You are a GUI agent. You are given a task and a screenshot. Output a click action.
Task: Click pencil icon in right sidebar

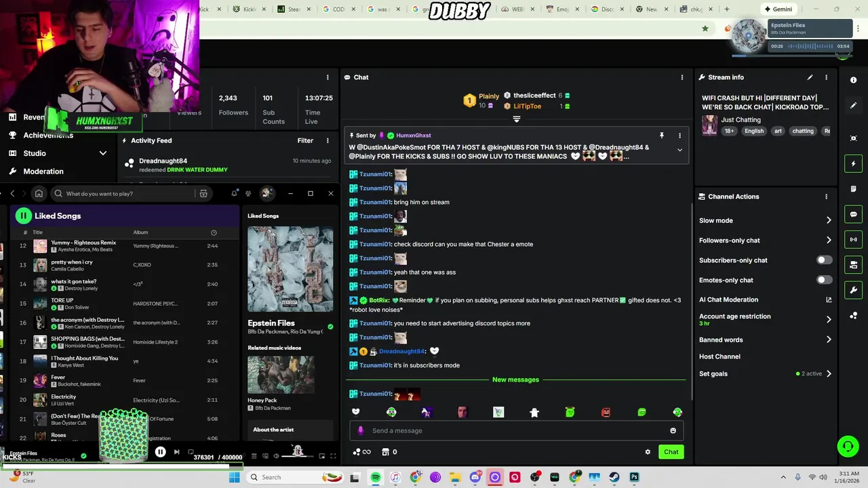[x=854, y=106]
